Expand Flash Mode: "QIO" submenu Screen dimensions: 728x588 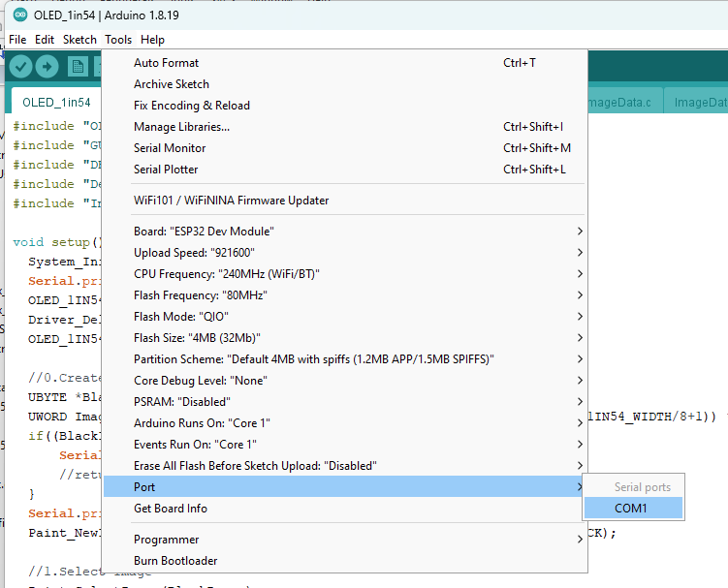[x=345, y=317]
